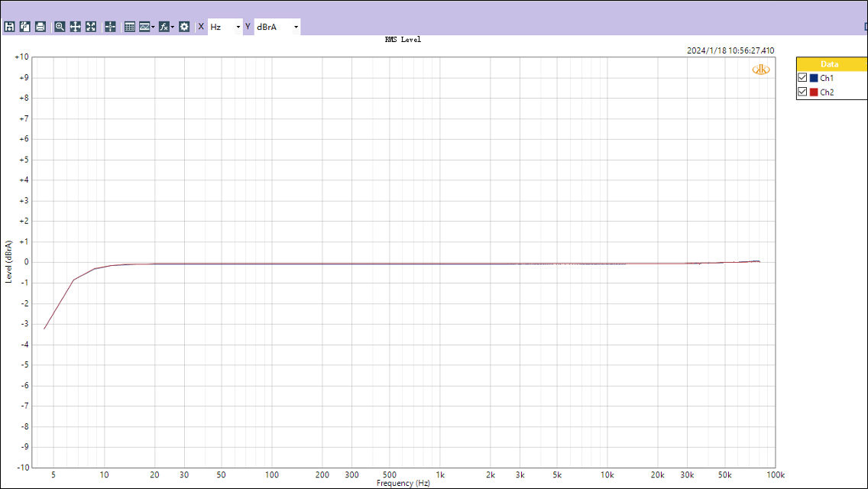Viewport: 868px width, 489px height.
Task: Open the data table view icon
Action: 129,27
